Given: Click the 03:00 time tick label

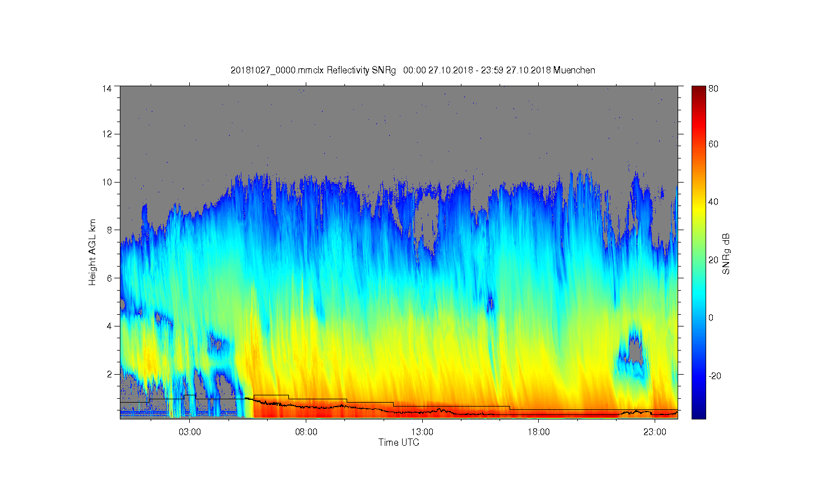Looking at the screenshot, I should [190, 432].
